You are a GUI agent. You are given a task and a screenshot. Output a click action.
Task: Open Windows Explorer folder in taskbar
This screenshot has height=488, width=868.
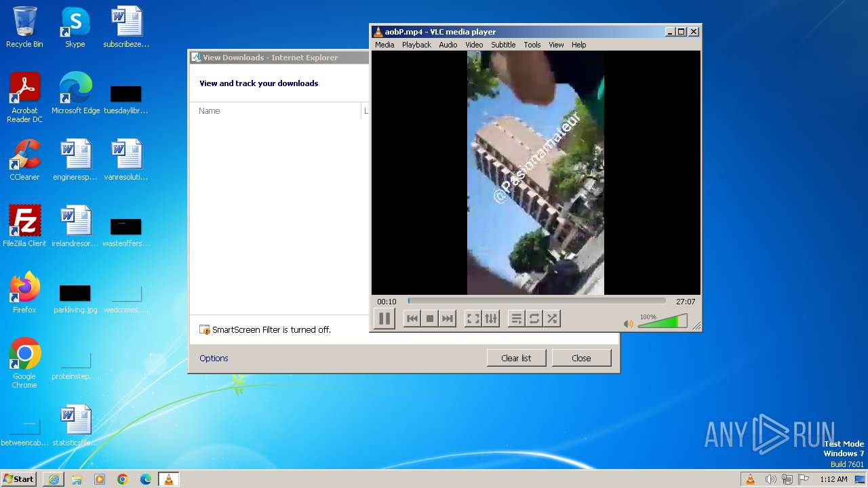[x=77, y=479]
